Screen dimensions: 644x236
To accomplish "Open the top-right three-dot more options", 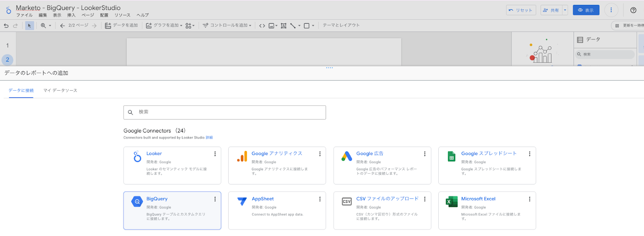I will [611, 10].
